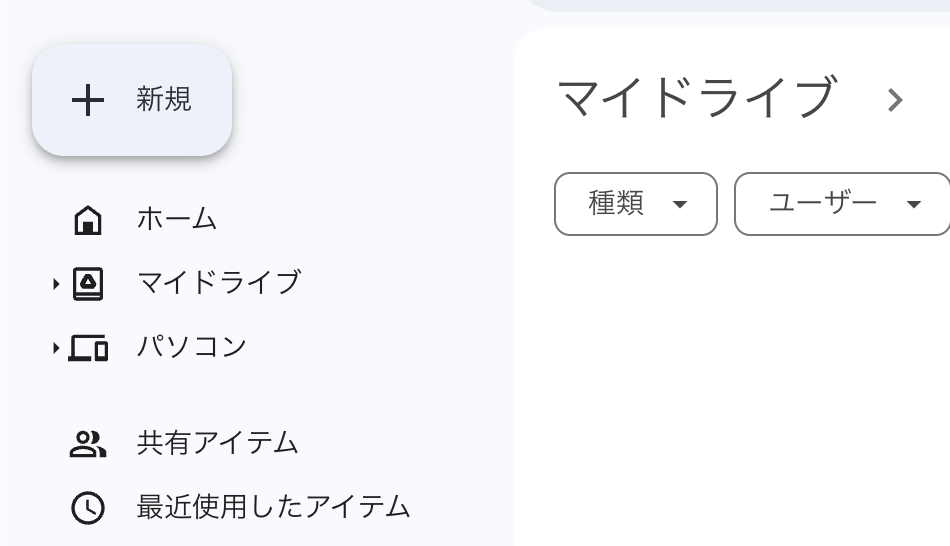
Task: Open 共有アイテム from the sidebar
Action: (217, 443)
